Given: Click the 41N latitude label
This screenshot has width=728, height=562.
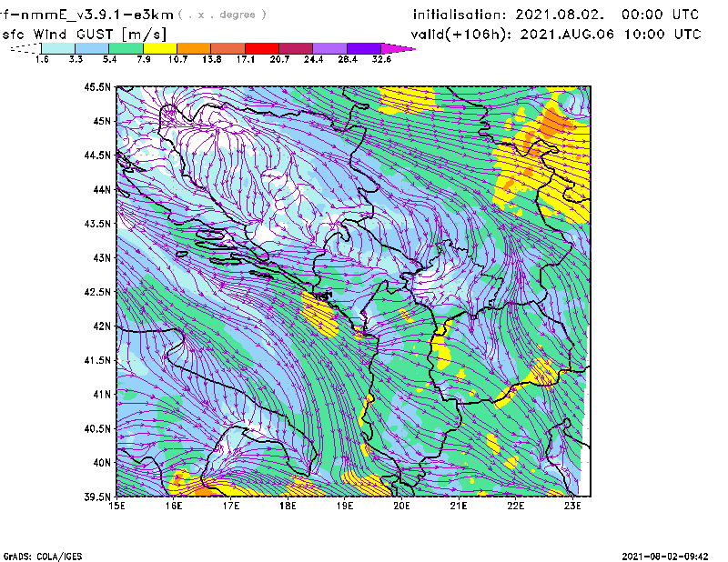Looking at the screenshot, I should 102,394.
